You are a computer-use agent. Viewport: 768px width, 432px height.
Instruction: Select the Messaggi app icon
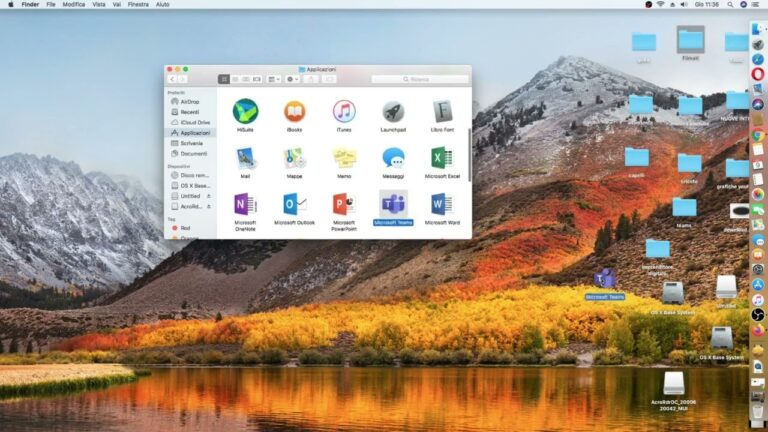pyautogui.click(x=393, y=158)
